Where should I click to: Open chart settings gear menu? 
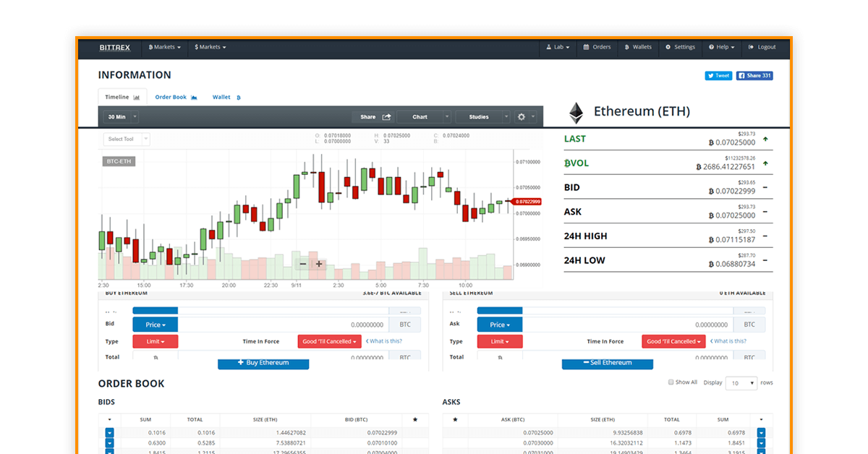(526, 117)
